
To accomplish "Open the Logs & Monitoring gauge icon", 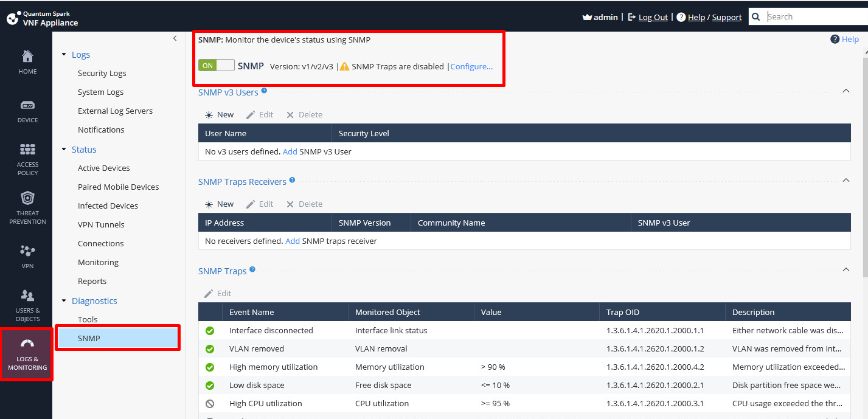I will click(x=27, y=344).
